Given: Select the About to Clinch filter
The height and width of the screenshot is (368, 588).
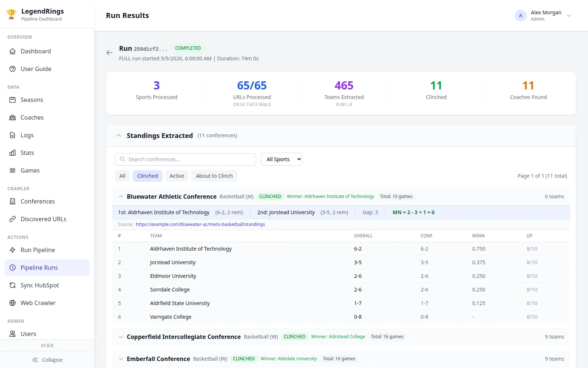Looking at the screenshot, I should coord(214,176).
